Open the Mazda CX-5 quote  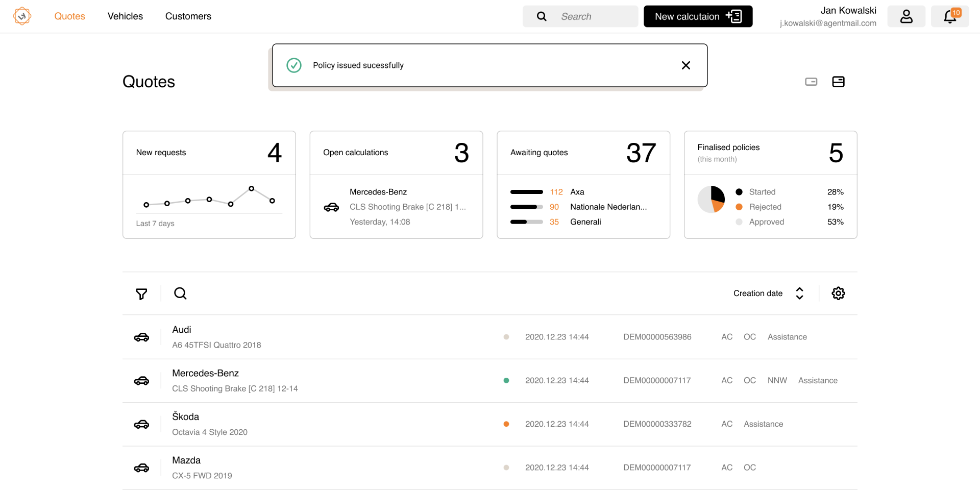[490, 468]
